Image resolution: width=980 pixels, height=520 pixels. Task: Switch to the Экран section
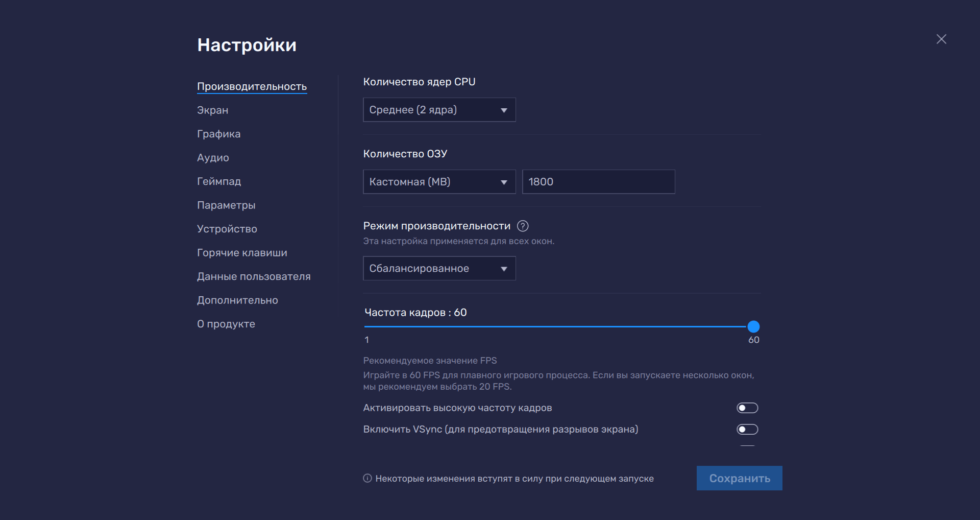click(212, 110)
